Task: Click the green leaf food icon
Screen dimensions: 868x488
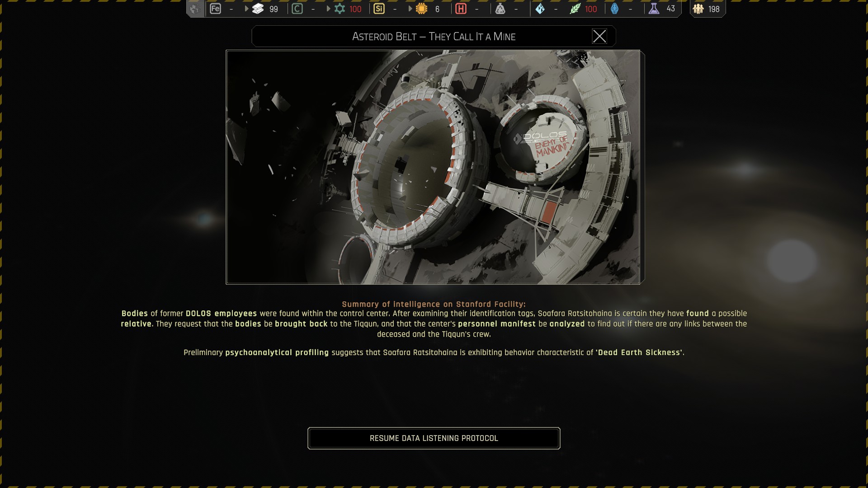Action: (x=575, y=9)
